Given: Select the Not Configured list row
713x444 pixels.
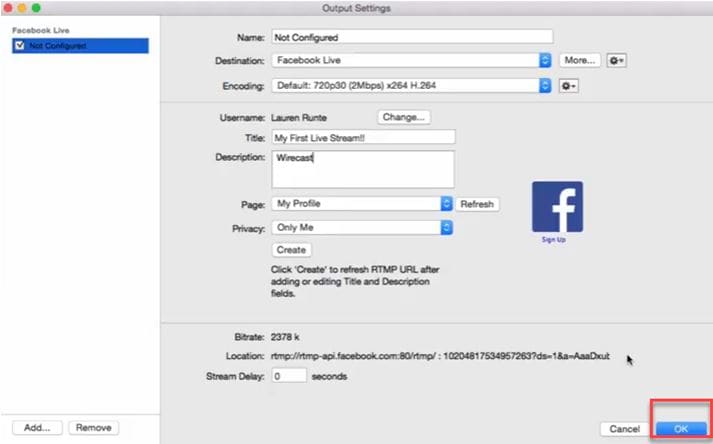Looking at the screenshot, I should click(80, 45).
